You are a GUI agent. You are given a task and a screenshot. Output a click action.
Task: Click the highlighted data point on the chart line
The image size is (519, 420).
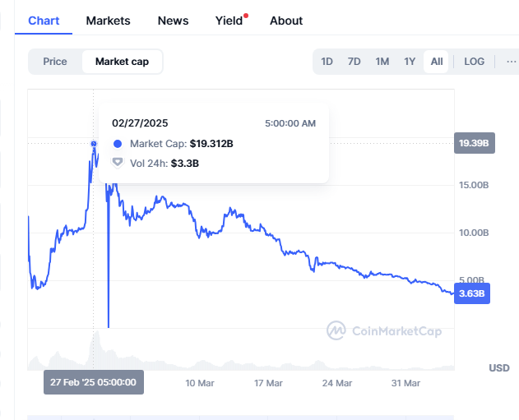coord(94,144)
